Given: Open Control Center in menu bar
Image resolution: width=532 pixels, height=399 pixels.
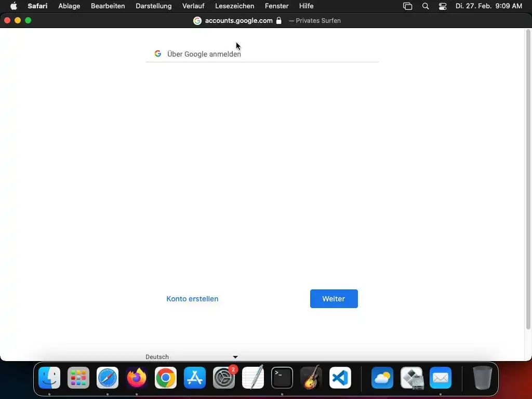Looking at the screenshot, I should coord(443,6).
